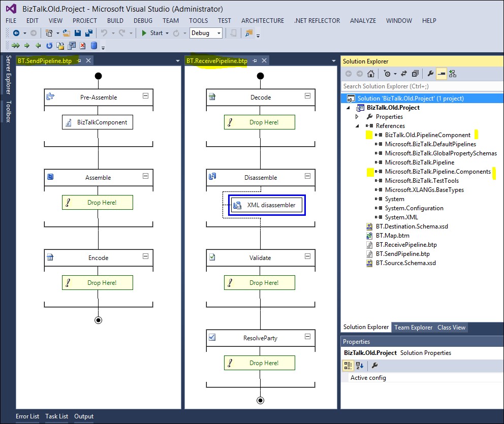Screen dimensions: 504x424
Task: Collapse the Assemble stage
Action: click(146, 176)
